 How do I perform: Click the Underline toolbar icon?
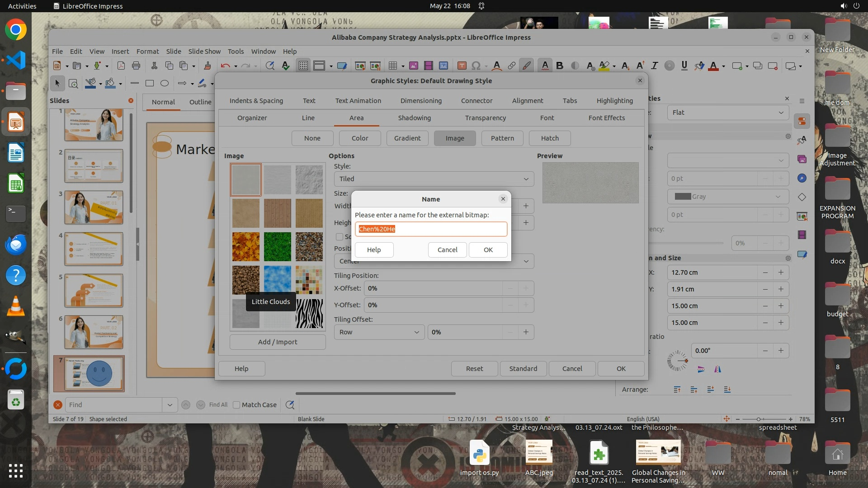(x=684, y=66)
